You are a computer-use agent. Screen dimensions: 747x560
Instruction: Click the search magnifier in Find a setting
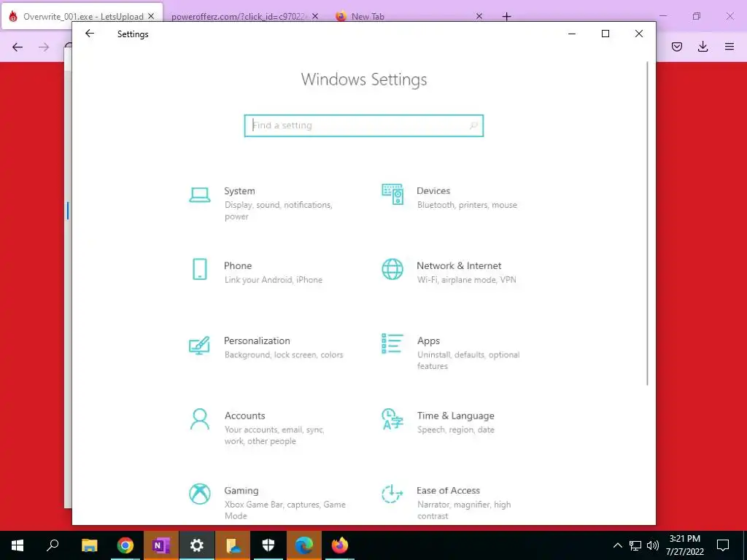(x=473, y=125)
